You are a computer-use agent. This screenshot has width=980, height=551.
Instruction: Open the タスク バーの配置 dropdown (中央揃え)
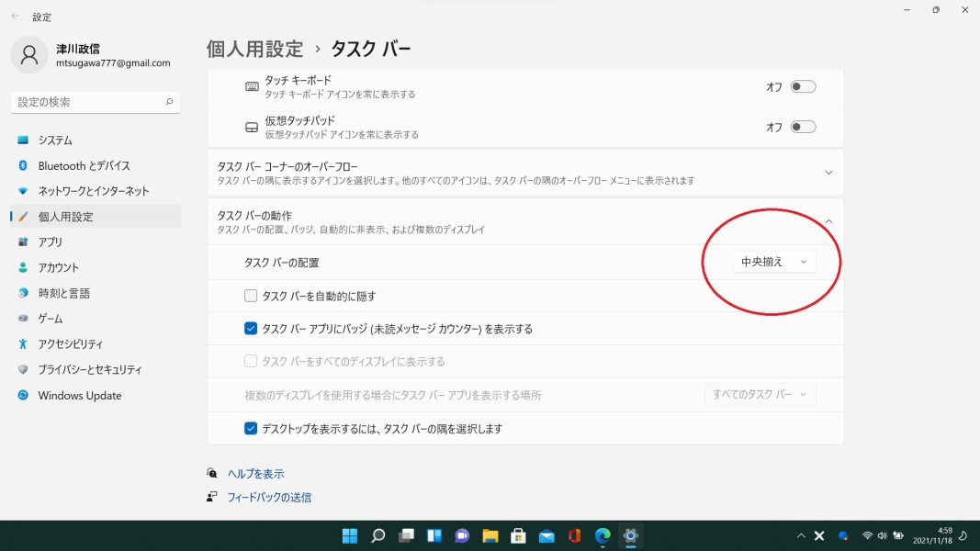tap(773, 262)
